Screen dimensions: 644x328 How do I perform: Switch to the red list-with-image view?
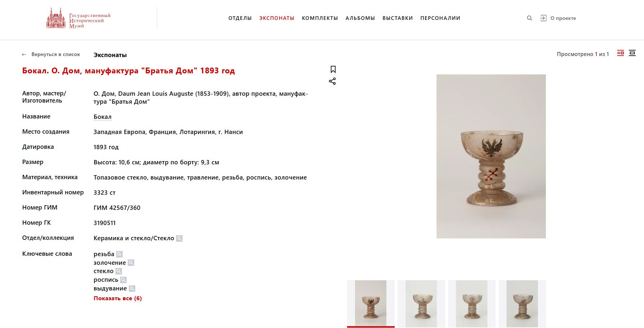621,53
